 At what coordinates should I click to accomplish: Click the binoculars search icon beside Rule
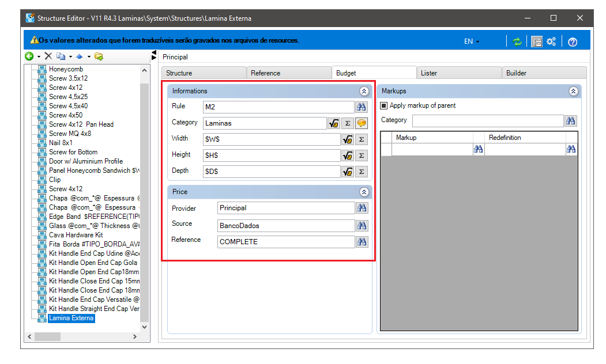click(x=362, y=107)
